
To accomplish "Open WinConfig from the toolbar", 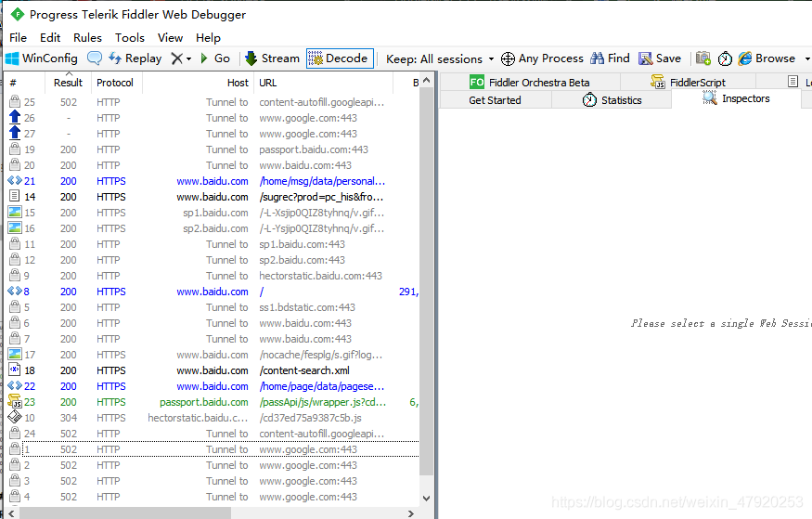I will (x=42, y=58).
